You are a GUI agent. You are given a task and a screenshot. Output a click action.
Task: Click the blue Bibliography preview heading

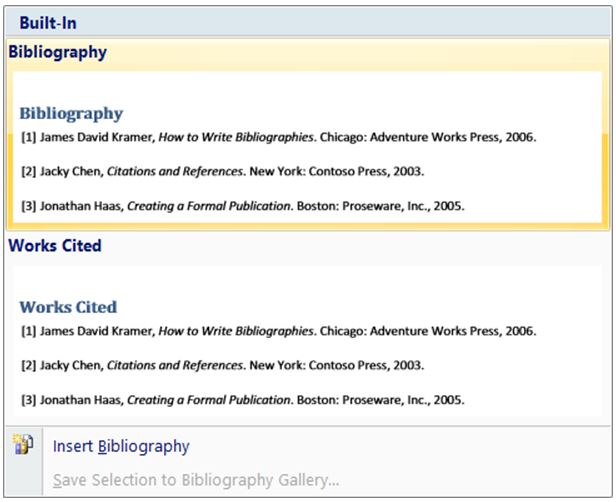tap(71, 113)
